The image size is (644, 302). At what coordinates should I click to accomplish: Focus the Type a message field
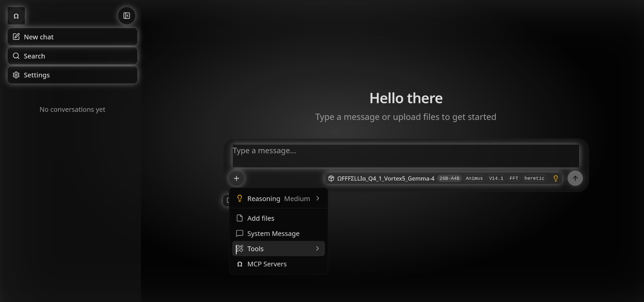406,156
